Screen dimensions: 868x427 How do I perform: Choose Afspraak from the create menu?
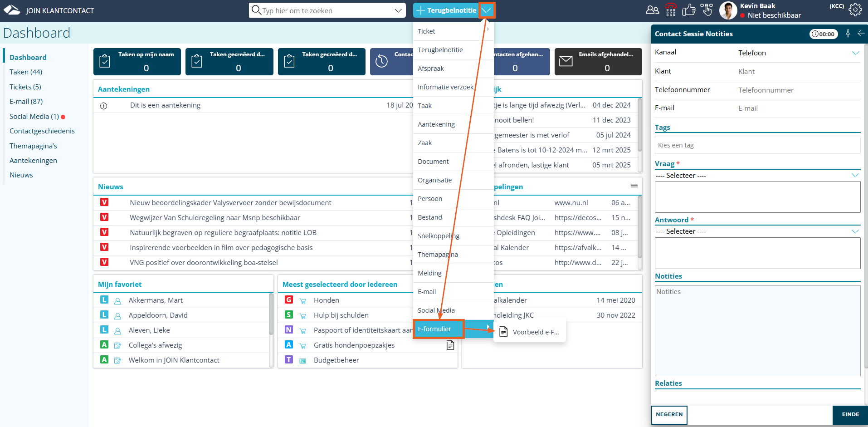coord(431,69)
